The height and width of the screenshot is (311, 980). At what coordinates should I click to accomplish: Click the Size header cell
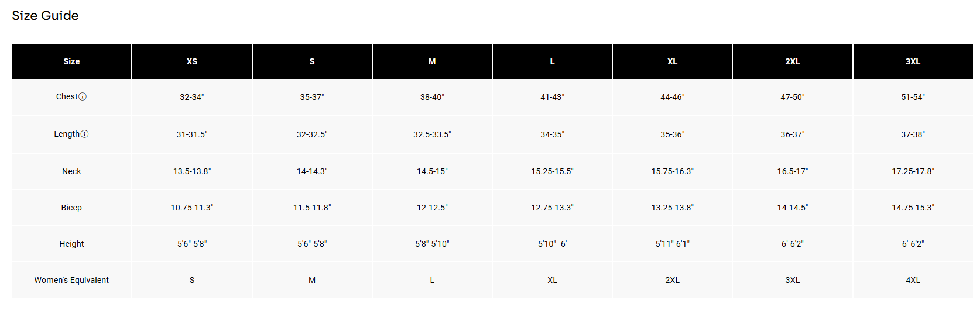(x=71, y=61)
